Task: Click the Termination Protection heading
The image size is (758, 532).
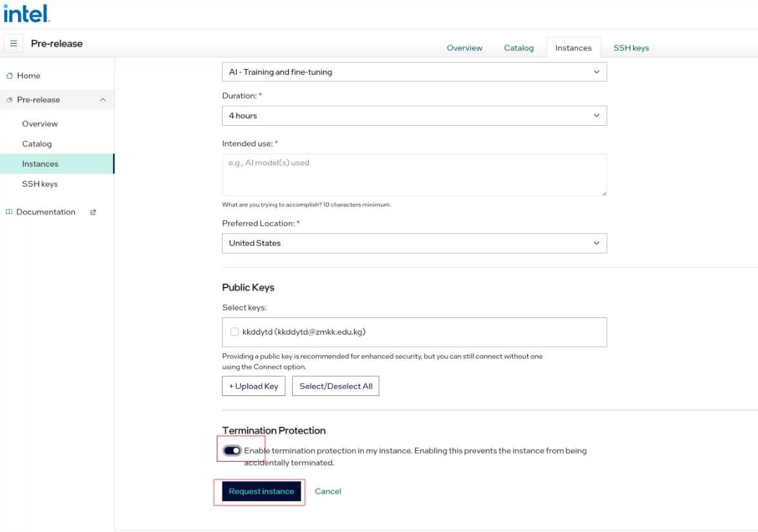Action: click(274, 431)
